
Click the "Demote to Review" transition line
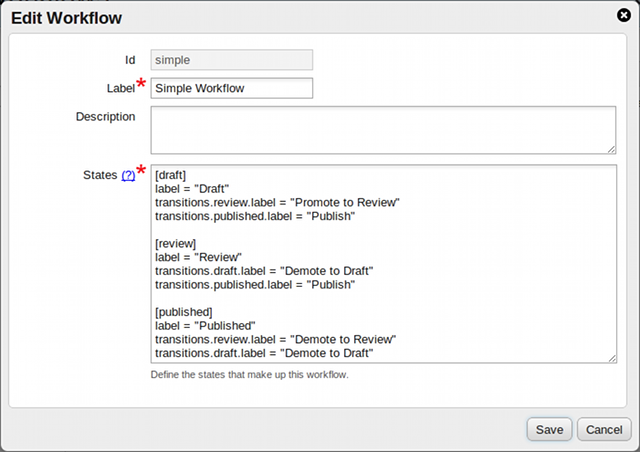[x=276, y=340]
